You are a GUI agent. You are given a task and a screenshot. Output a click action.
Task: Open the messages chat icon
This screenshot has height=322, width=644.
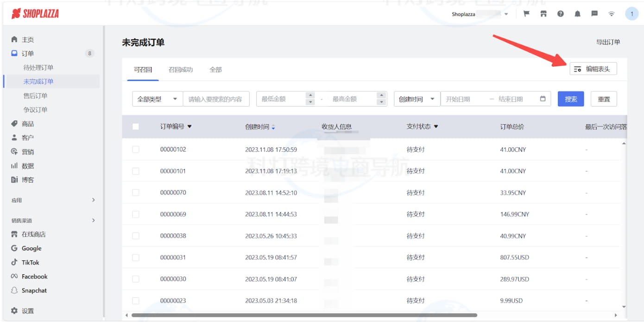coord(594,14)
